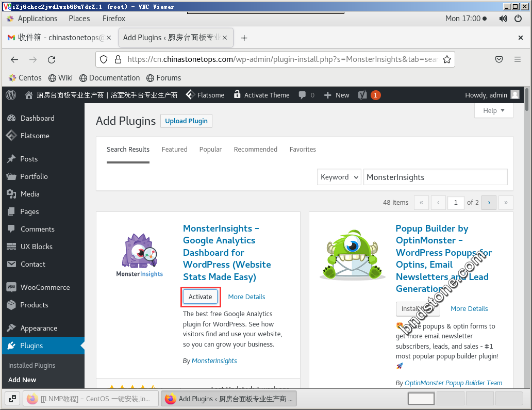Screen dimensions: 532x410
Task: Click the WordPress logo in admin bar
Action: [11, 95]
